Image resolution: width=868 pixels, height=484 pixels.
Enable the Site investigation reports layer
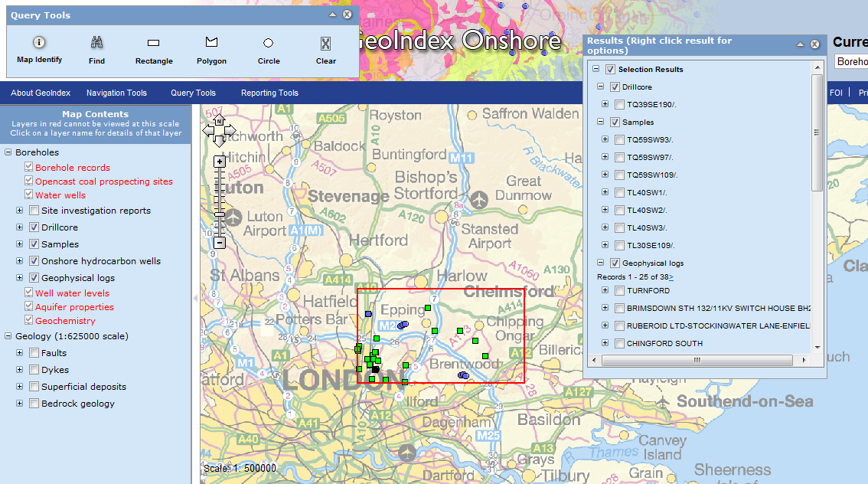point(34,211)
